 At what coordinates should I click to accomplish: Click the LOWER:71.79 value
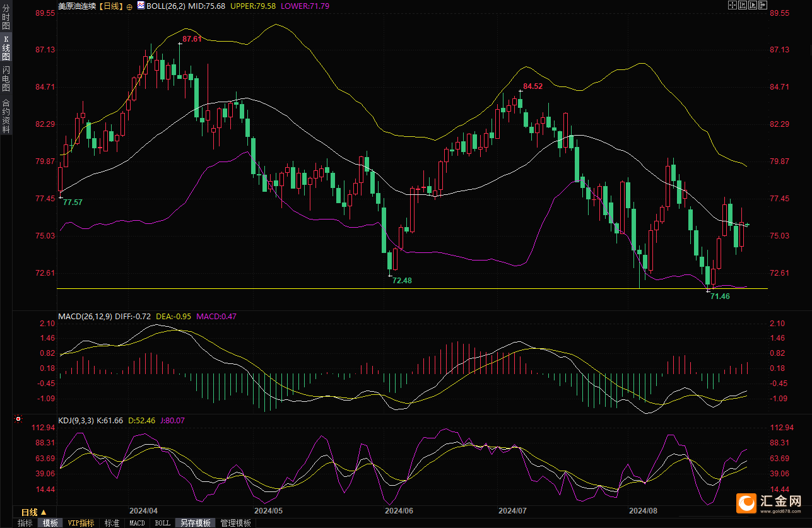(304, 6)
